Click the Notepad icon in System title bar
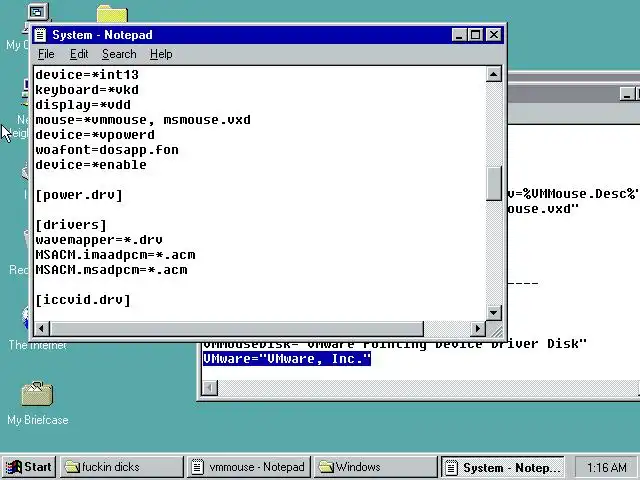The height and width of the screenshot is (480, 640). click(x=40, y=35)
